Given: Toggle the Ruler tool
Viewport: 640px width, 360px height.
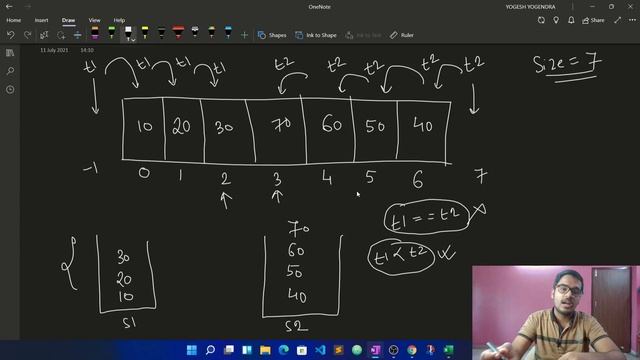Looking at the screenshot, I should (x=402, y=36).
